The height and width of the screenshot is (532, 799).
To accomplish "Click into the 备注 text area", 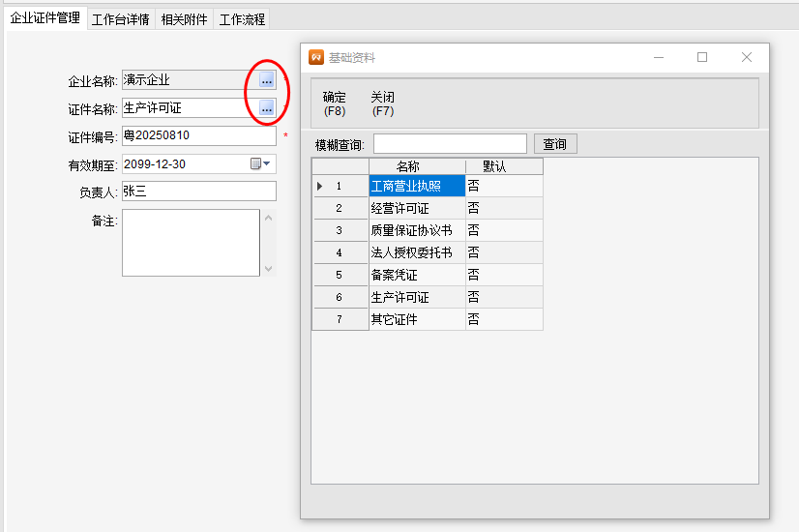I will pos(191,242).
